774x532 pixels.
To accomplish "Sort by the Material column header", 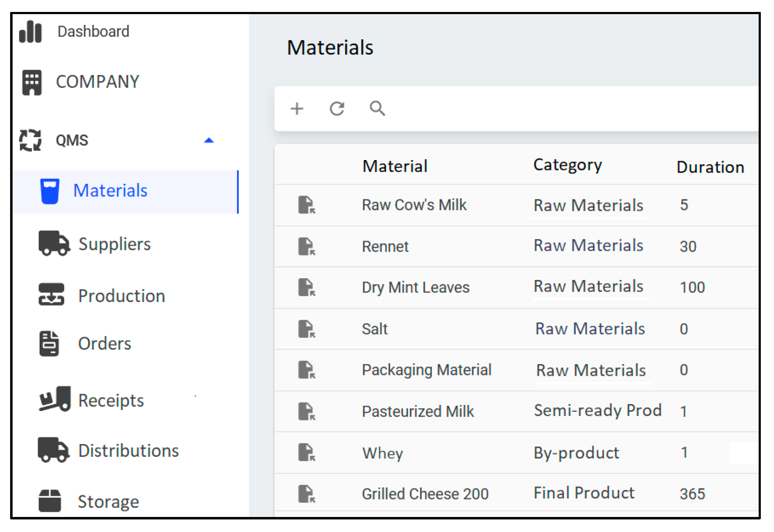I will 395,166.
